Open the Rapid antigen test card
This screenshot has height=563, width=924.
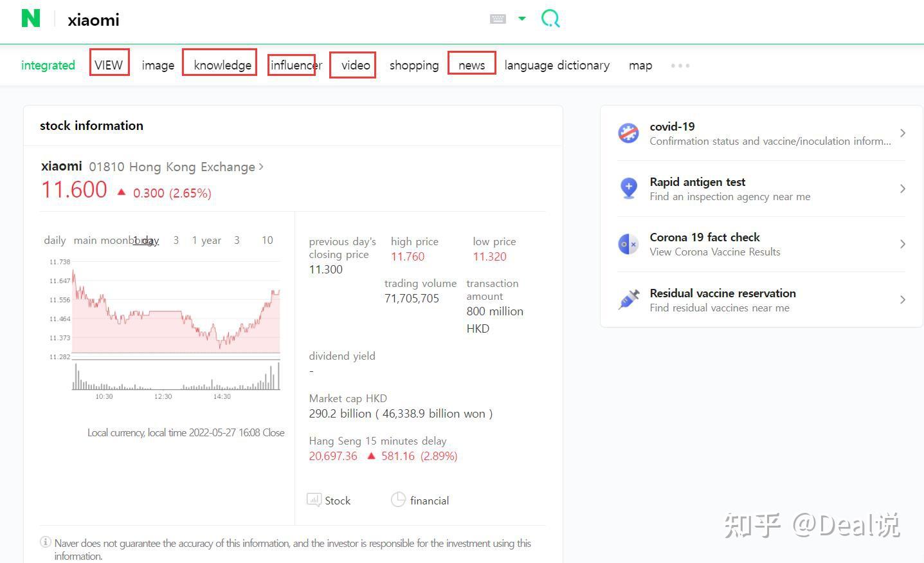coord(761,189)
